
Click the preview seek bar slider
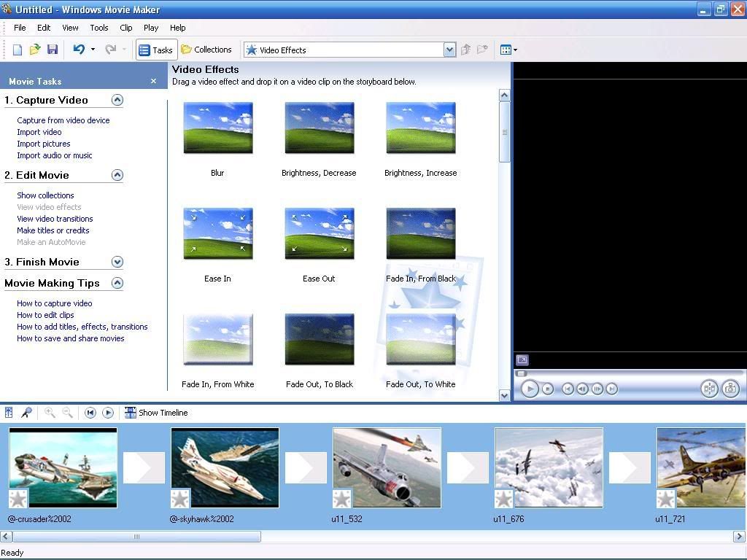tap(522, 374)
